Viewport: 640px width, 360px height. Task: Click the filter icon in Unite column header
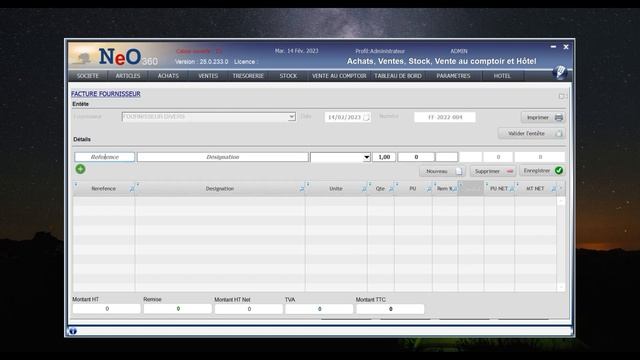point(364,189)
